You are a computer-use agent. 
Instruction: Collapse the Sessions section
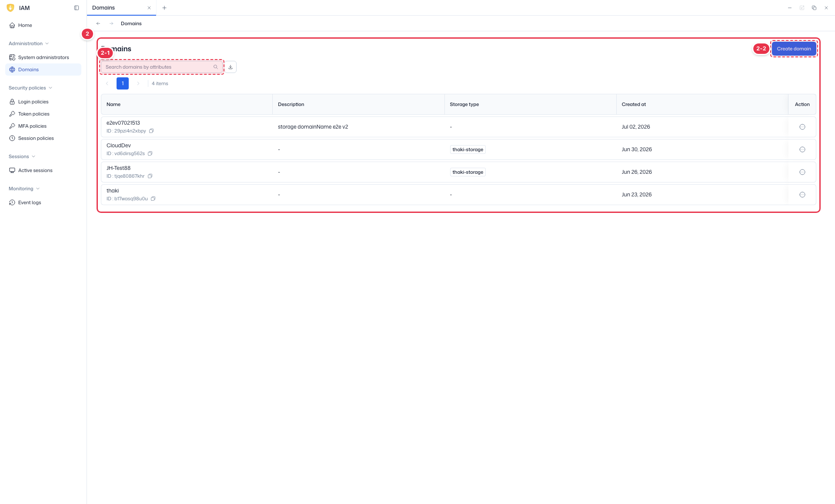22,156
